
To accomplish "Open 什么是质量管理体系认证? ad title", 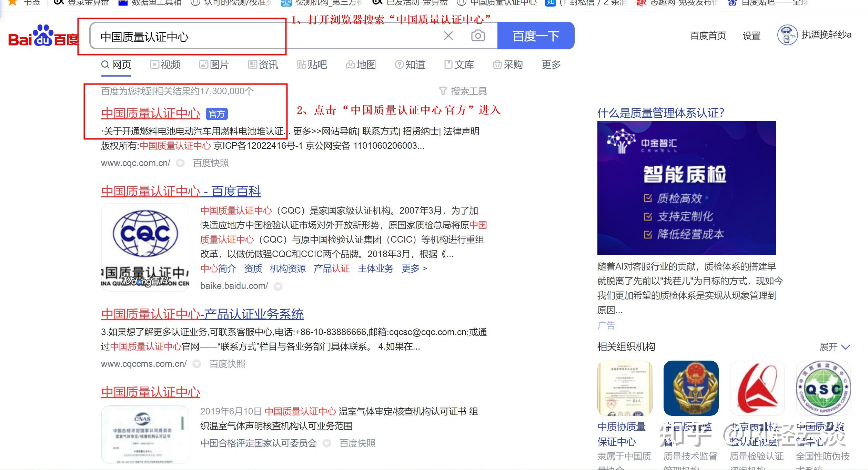I will click(x=660, y=113).
